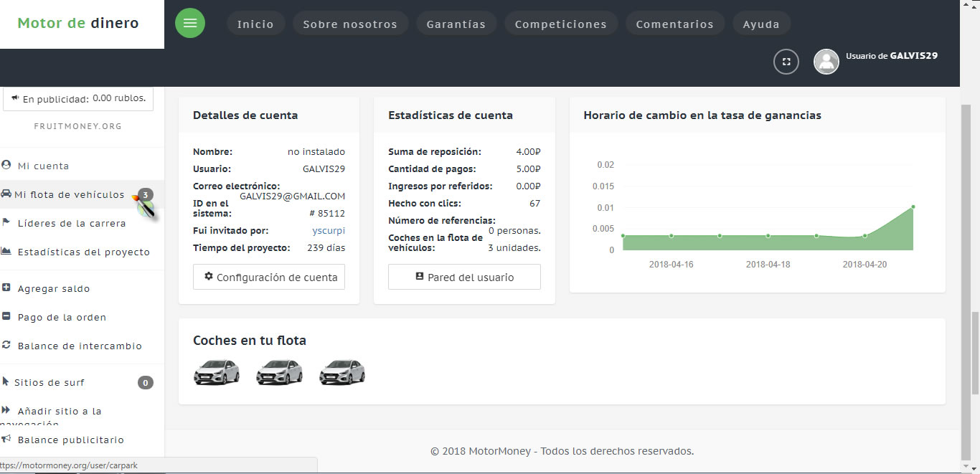Open Sitios de surf

point(50,382)
